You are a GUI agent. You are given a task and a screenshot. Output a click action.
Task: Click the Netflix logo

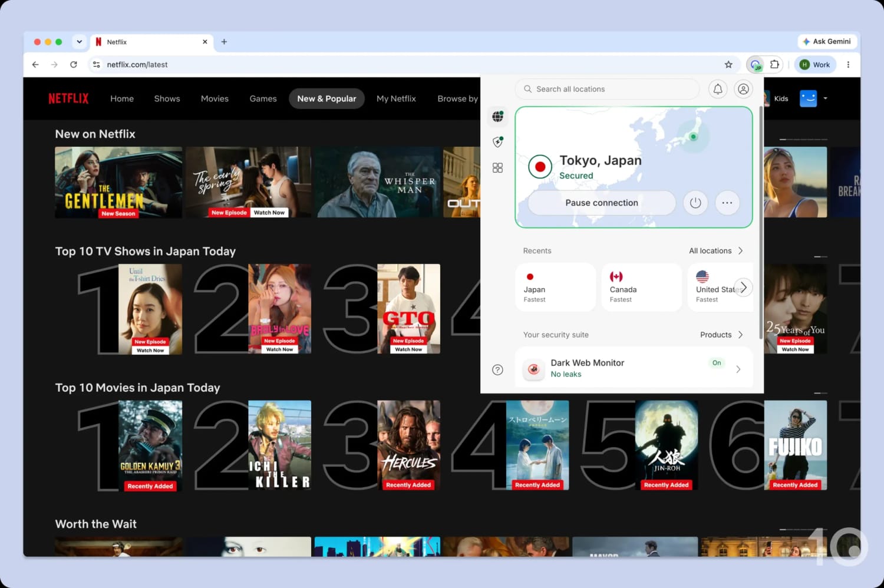coord(68,98)
